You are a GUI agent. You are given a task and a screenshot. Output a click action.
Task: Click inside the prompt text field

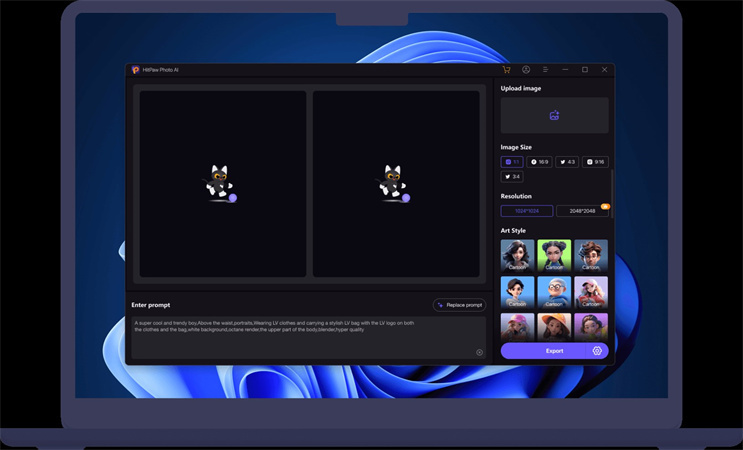coord(300,338)
